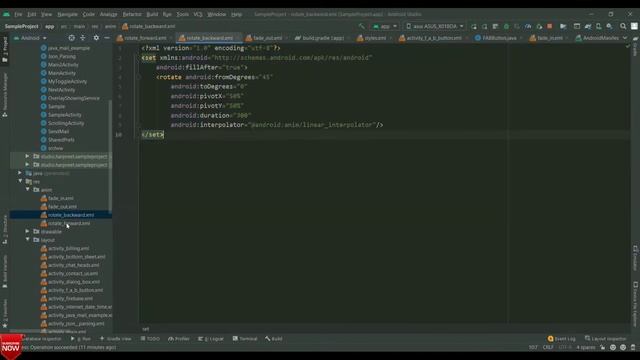Viewport: 640px width, 360px height.
Task: Click the Debug app bug icon
Action: point(507,26)
